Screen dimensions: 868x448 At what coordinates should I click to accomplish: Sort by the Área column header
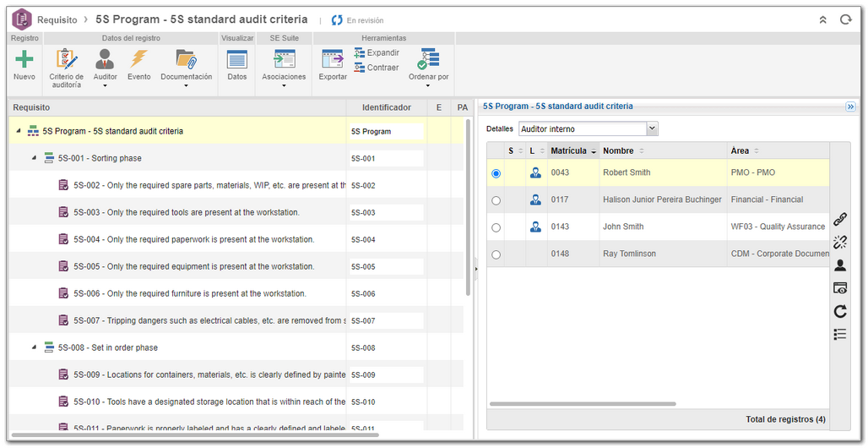click(778, 150)
